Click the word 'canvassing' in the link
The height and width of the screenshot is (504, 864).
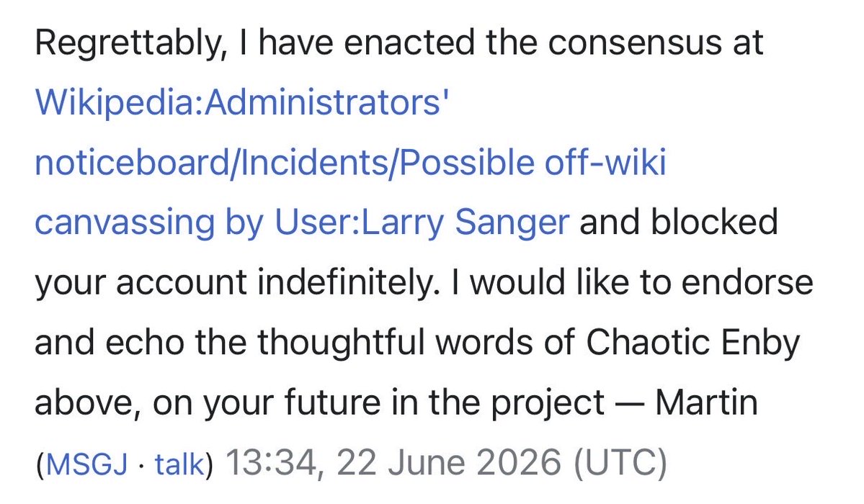[x=125, y=223]
